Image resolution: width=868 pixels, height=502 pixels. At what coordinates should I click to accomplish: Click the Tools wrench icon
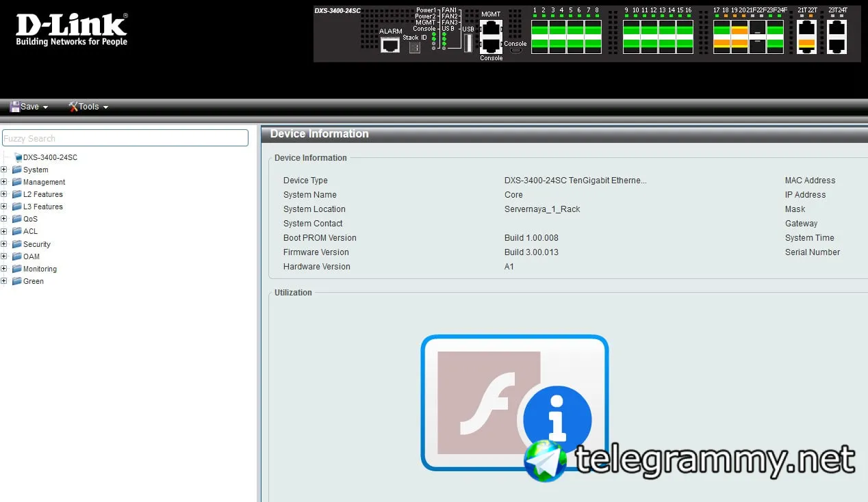tap(73, 106)
